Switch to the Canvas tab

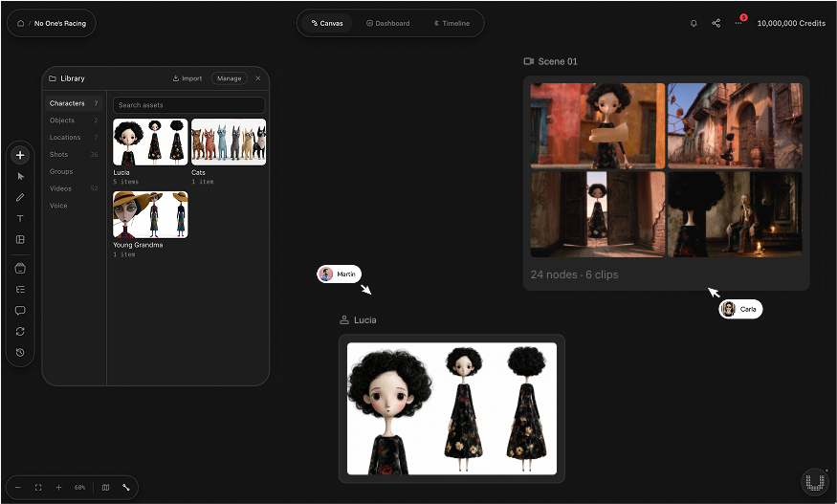click(x=327, y=24)
